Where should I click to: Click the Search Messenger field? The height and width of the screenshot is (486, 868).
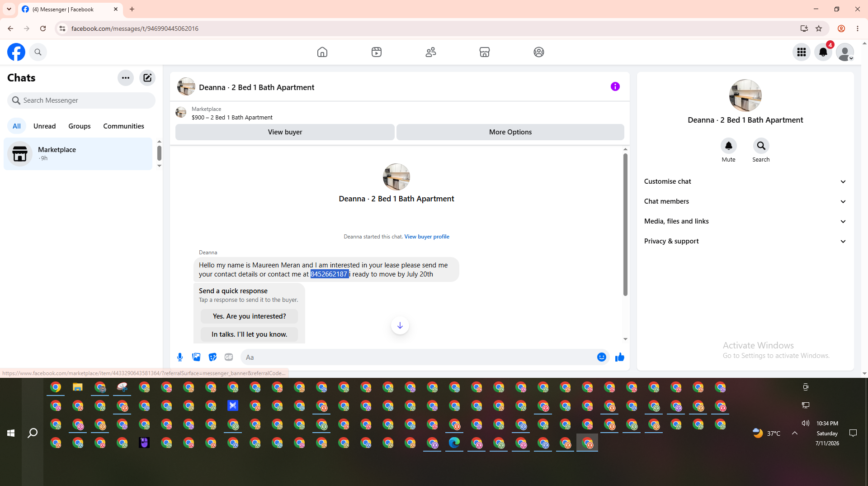click(x=81, y=100)
